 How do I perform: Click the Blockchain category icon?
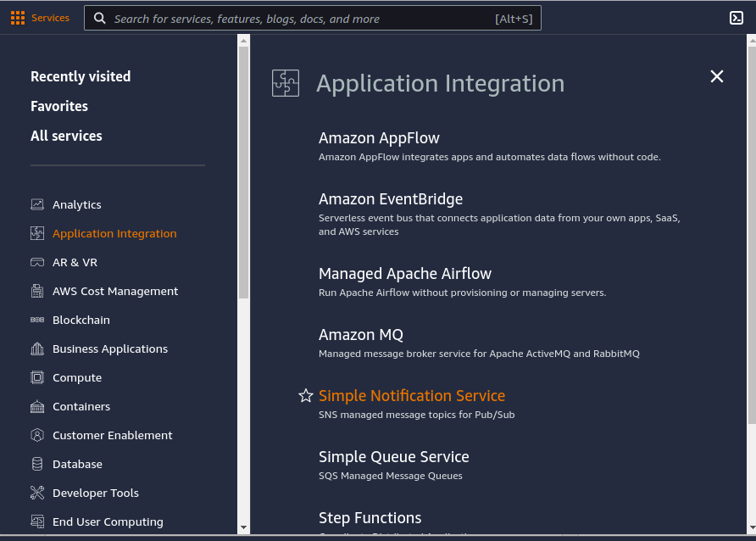pos(37,320)
